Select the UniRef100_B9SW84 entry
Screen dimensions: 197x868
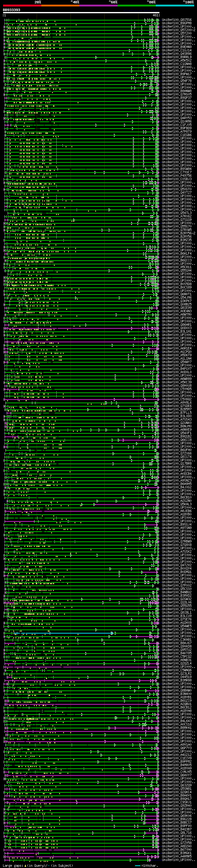point(176,169)
